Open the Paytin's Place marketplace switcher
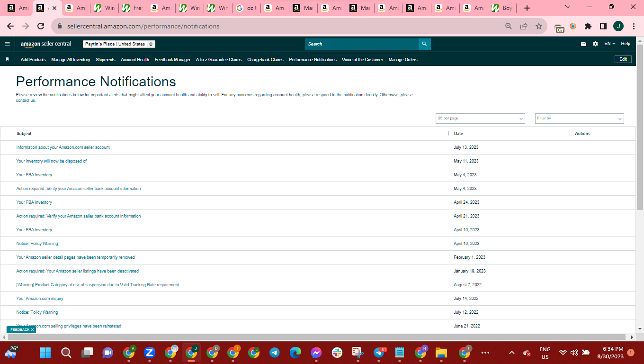This screenshot has height=364, width=644. pos(119,44)
